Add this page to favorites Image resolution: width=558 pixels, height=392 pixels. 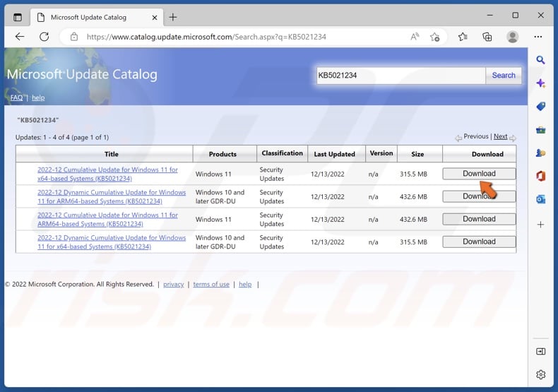435,37
